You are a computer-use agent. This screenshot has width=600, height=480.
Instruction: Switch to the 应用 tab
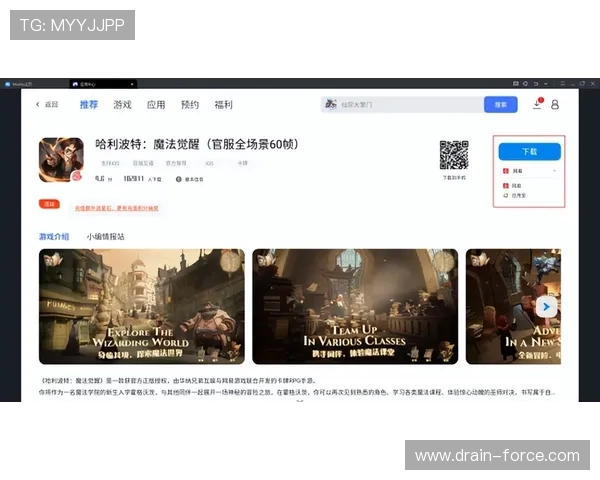coord(156,104)
